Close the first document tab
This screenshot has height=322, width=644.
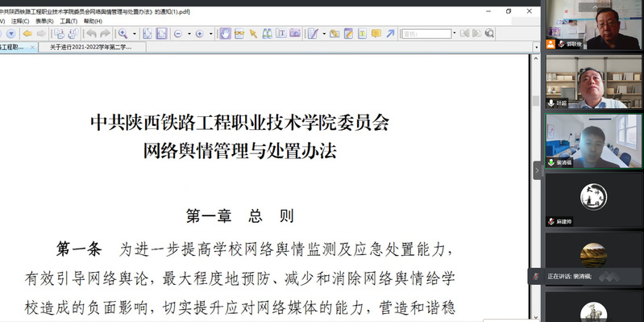click(32, 48)
